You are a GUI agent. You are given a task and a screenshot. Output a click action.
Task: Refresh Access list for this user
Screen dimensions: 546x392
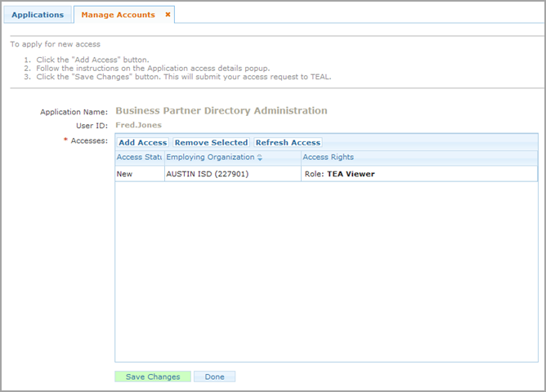[288, 142]
